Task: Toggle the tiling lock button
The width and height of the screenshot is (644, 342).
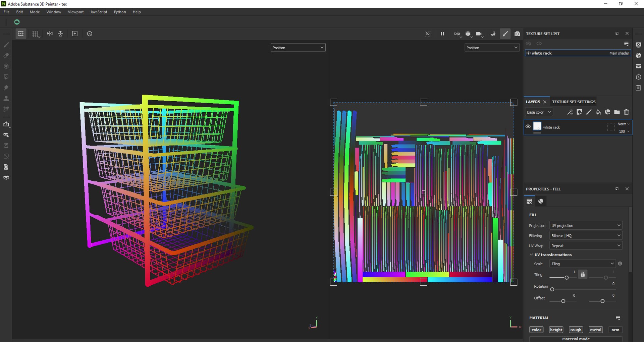Action: pyautogui.click(x=583, y=274)
